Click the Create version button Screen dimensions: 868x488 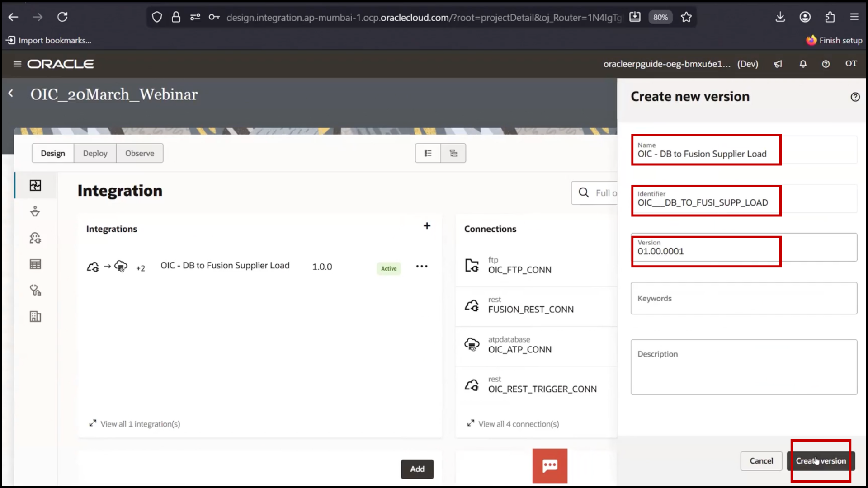pos(821,461)
